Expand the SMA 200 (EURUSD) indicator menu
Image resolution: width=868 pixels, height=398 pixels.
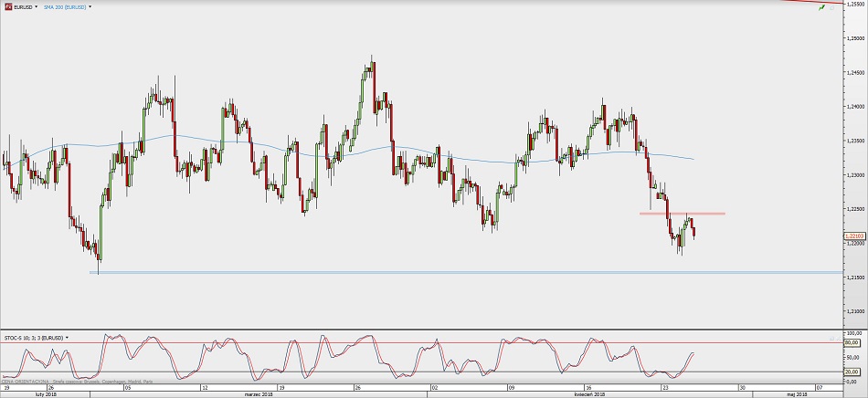point(90,7)
